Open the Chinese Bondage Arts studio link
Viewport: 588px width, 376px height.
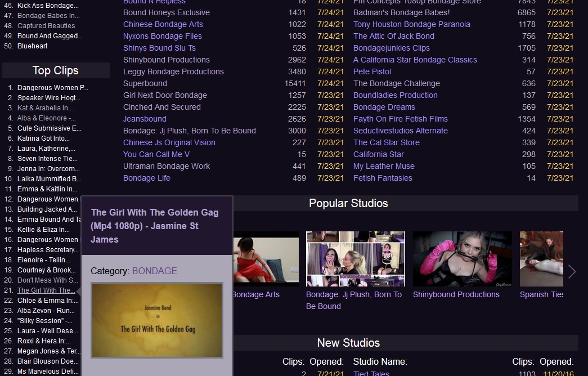pyautogui.click(x=163, y=24)
